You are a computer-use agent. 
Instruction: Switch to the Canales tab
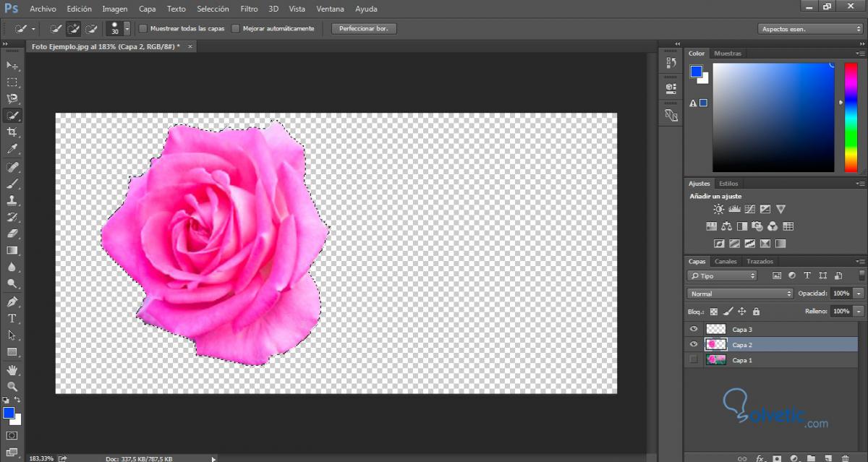[726, 262]
